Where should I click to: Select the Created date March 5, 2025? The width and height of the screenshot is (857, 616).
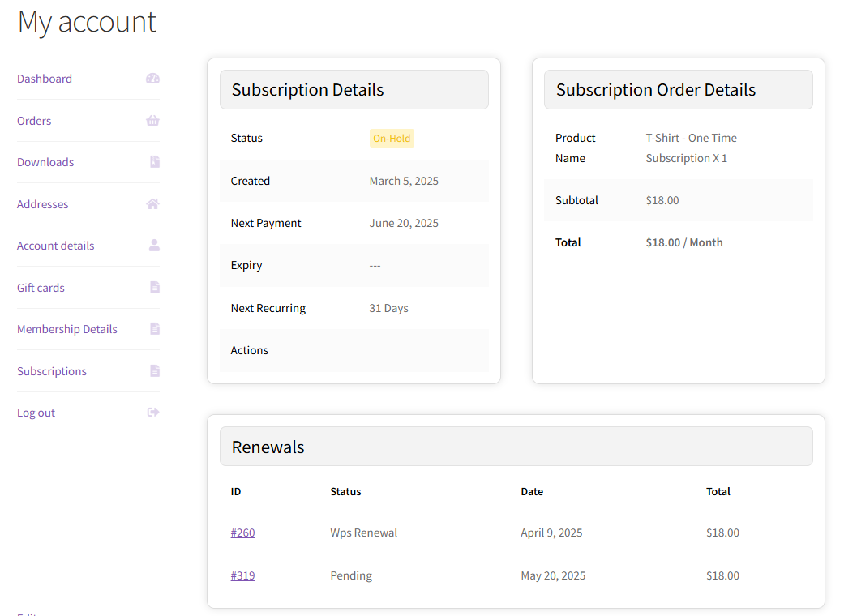coord(404,181)
